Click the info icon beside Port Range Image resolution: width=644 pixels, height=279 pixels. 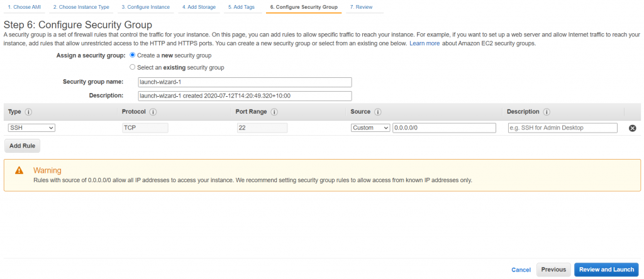274,112
